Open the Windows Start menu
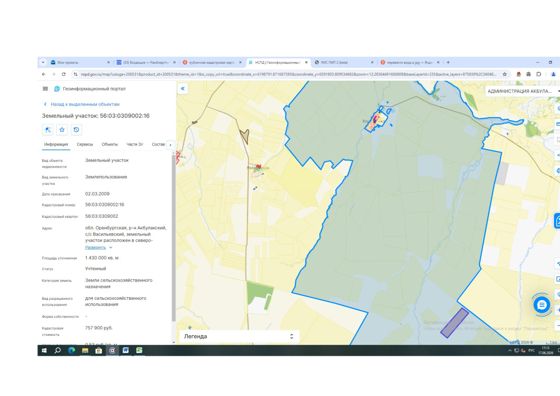The height and width of the screenshot is (396, 560). click(x=44, y=351)
